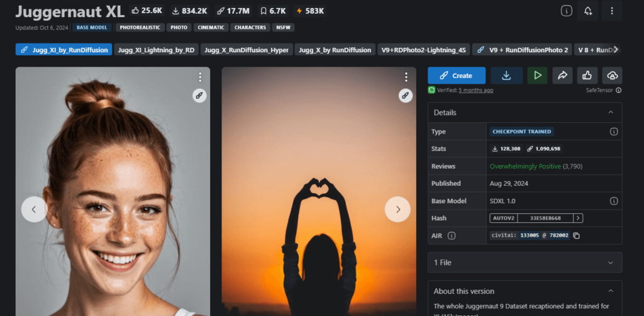Open the Overwhelmingly Positive reviews link
Screen dimensions: 644x316
point(524,166)
